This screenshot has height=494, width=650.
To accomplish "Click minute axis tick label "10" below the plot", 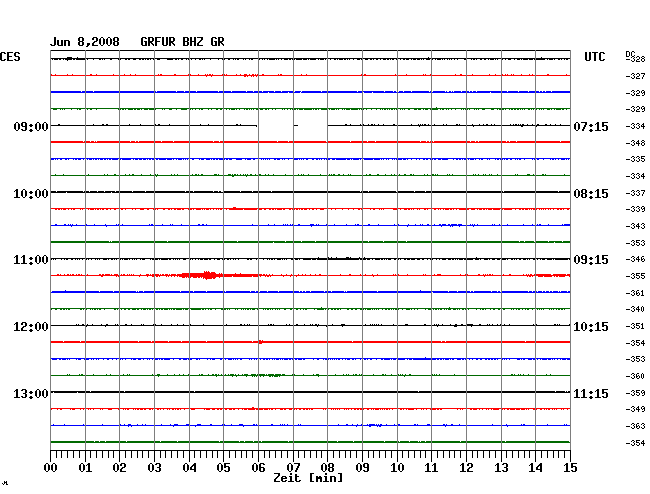I will [397, 468].
